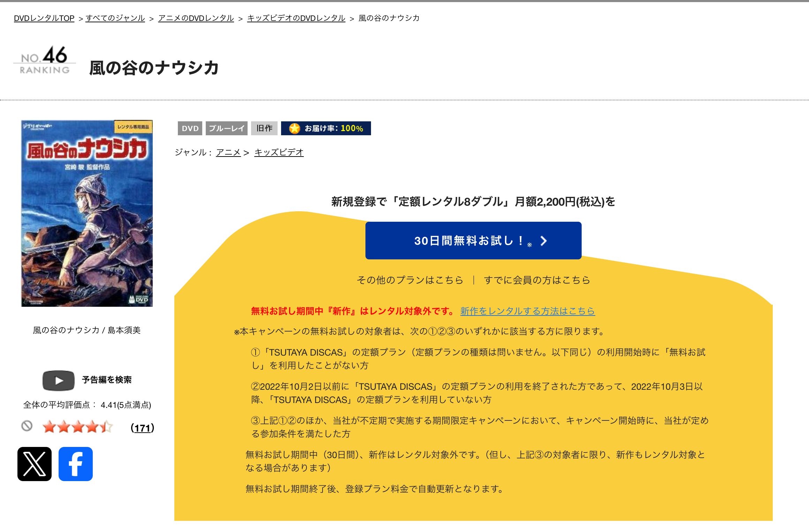Click the 旧作 tag

(264, 128)
